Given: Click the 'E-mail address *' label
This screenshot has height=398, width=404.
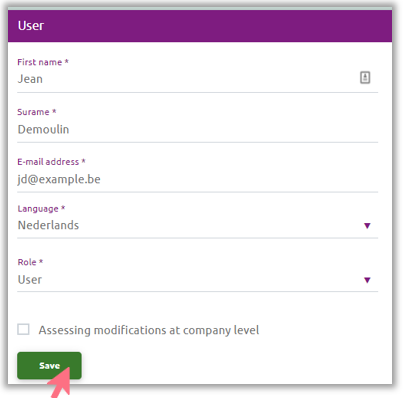Looking at the screenshot, I should (x=51, y=162).
